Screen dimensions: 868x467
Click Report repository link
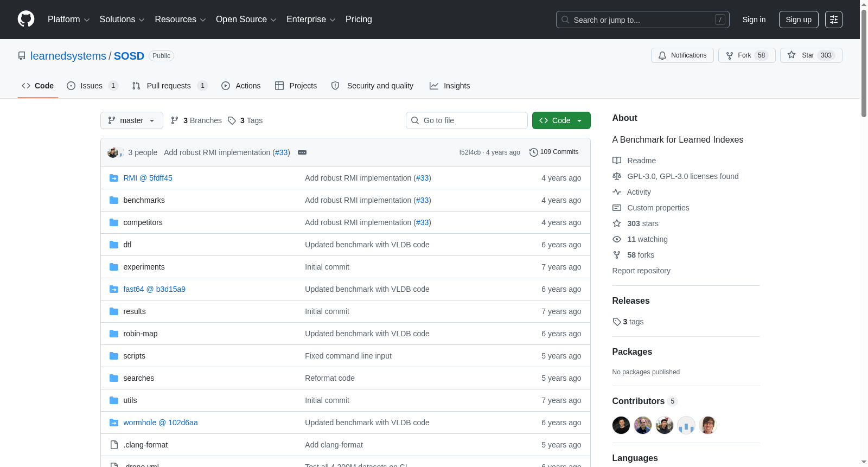[641, 271]
